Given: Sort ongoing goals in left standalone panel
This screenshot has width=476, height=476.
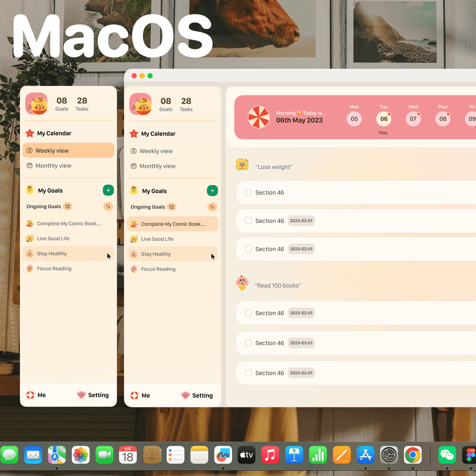Looking at the screenshot, I should pos(108,206).
